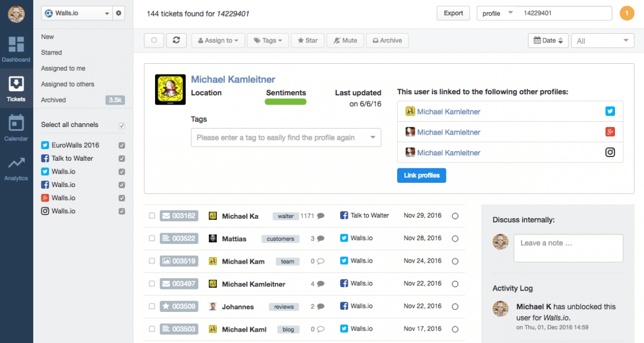The image size is (644, 343).
Task: Archive the selected tickets
Action: 387,41
